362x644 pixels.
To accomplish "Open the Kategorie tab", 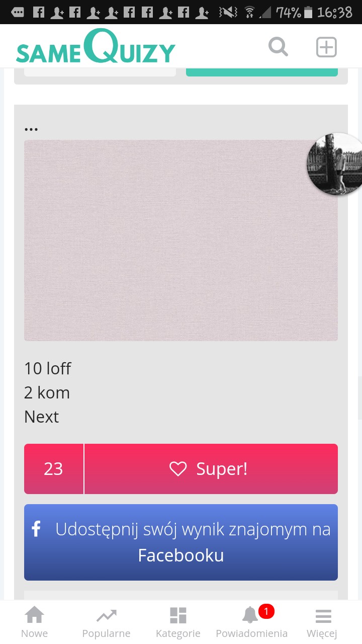I will click(x=178, y=622).
